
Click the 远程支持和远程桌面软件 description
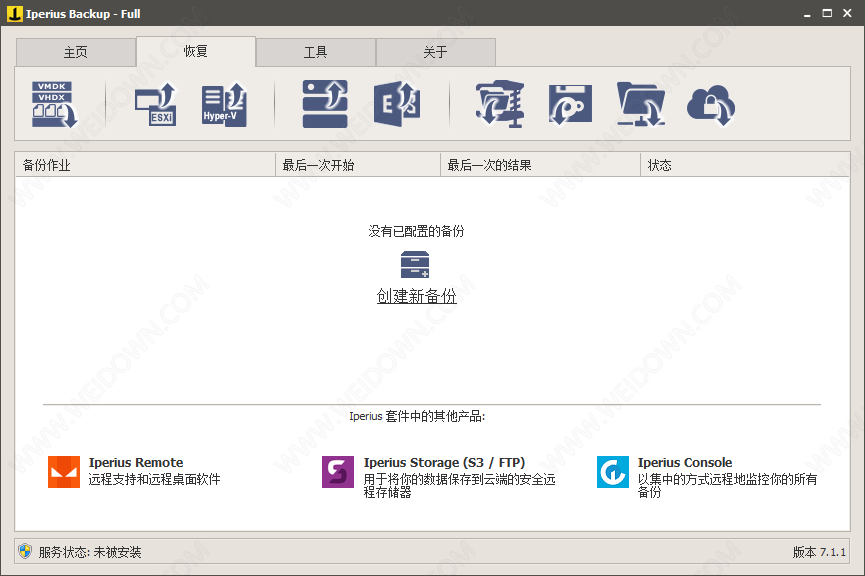[x=154, y=479]
